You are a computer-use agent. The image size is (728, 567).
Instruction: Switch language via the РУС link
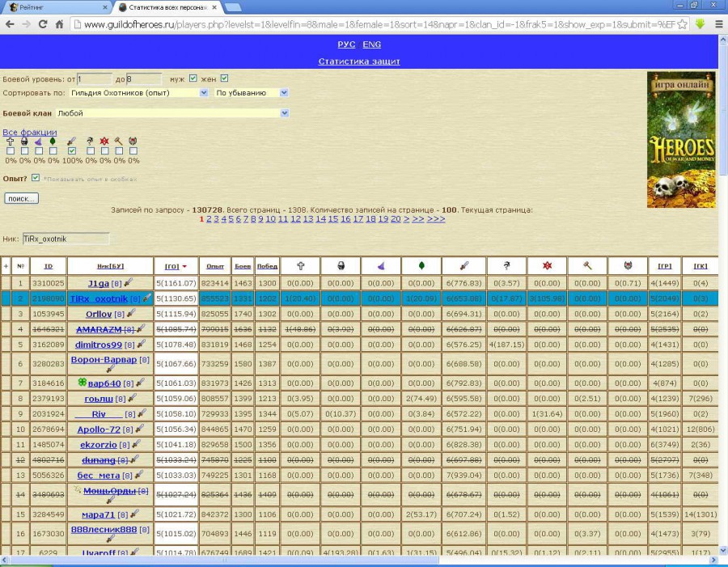[x=346, y=44]
